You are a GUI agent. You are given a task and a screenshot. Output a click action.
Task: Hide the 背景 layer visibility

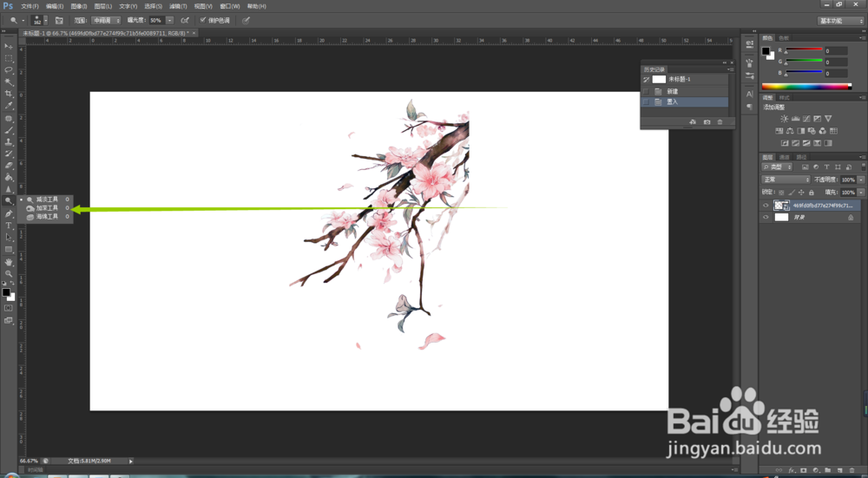coord(766,218)
